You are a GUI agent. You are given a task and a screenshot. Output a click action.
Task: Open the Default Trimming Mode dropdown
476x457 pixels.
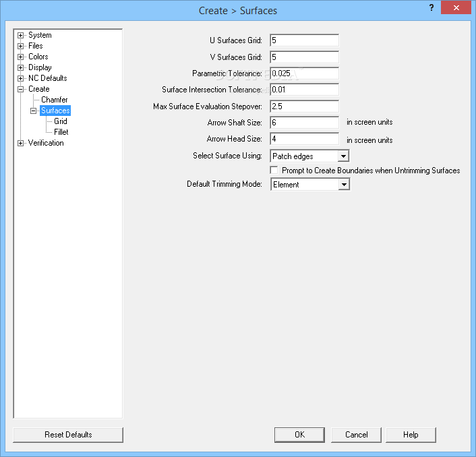(310, 185)
